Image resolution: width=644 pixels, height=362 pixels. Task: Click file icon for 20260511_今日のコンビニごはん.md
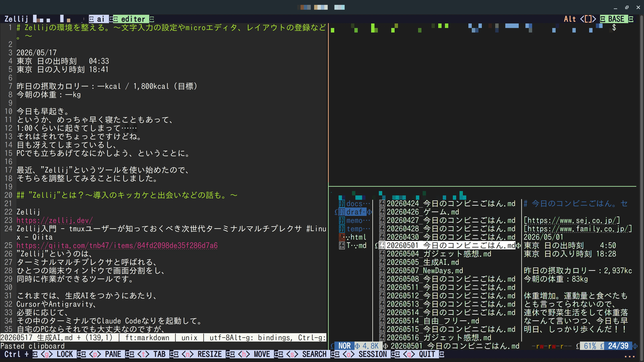[382, 287]
